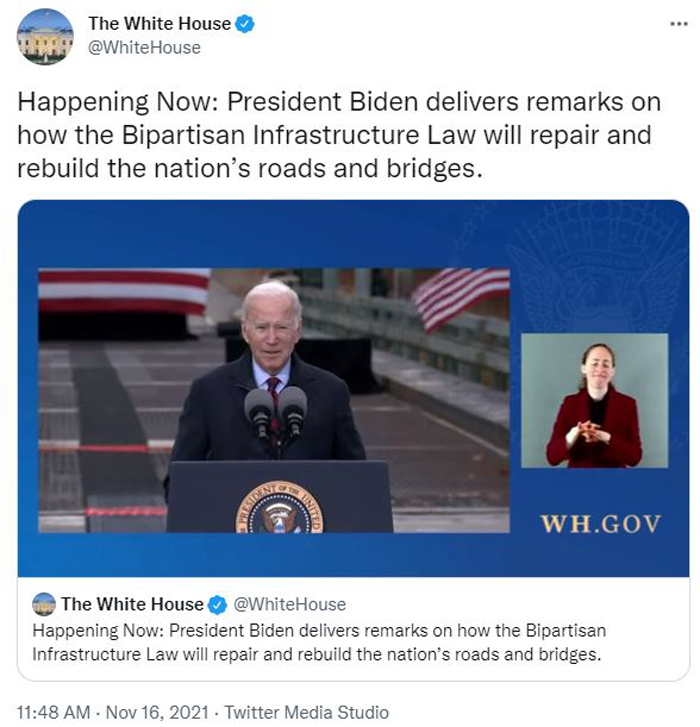The height and width of the screenshot is (727, 700).
Task: Click the blue verified badge beside the header name
Action: [x=245, y=24]
